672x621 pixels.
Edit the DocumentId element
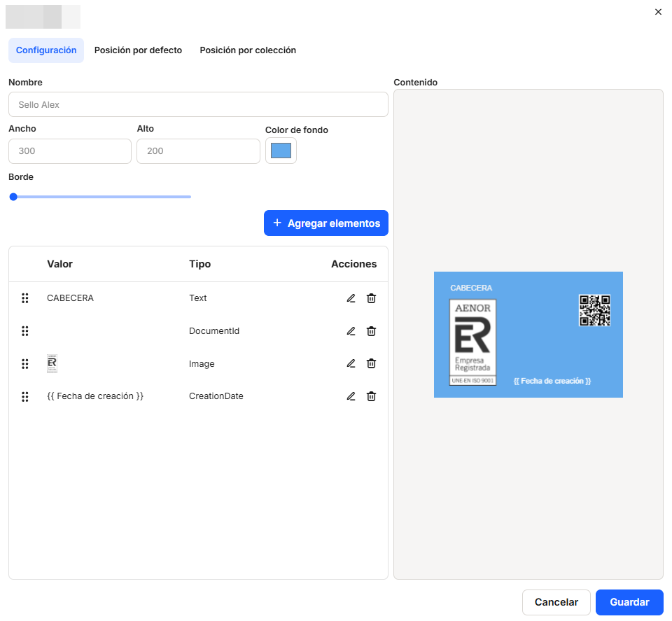351,331
